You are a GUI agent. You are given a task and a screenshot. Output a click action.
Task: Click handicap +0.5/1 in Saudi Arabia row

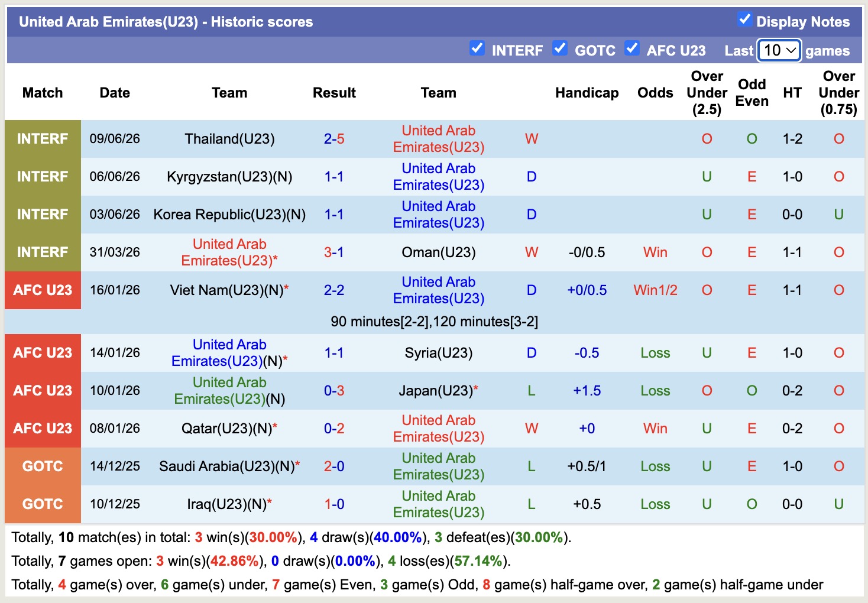click(587, 466)
